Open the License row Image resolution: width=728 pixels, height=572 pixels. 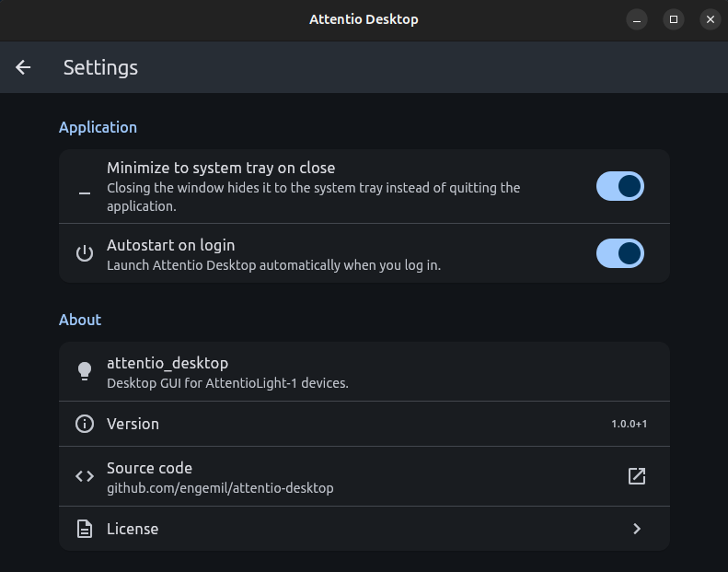point(364,529)
